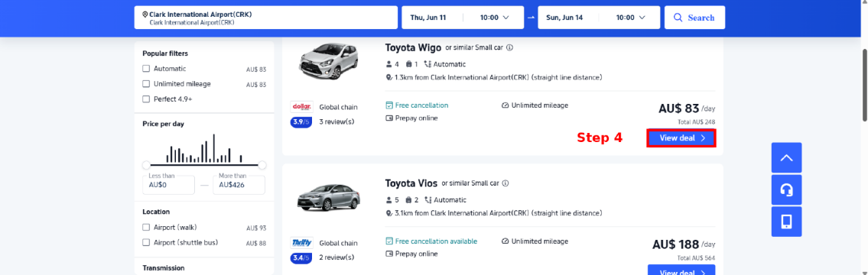Open the mobile app phone button
Image resolution: width=868 pixels, height=275 pixels.
pos(786,222)
